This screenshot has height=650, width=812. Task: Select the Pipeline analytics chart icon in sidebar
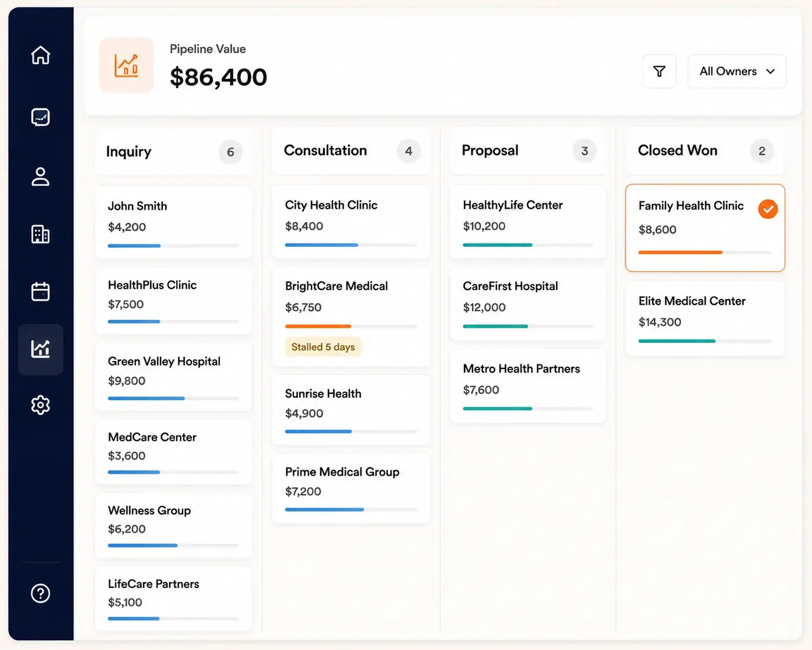click(41, 349)
